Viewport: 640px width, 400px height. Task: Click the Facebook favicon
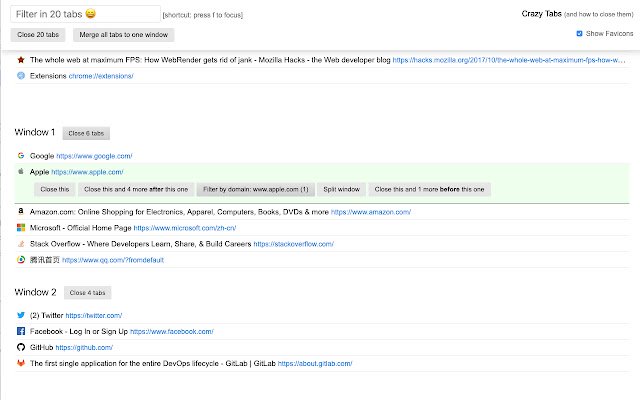[21, 331]
